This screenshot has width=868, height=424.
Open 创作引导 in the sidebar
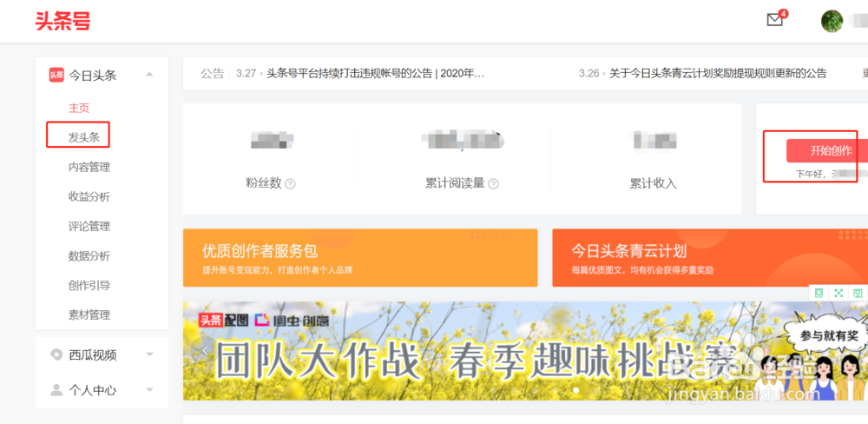[89, 286]
